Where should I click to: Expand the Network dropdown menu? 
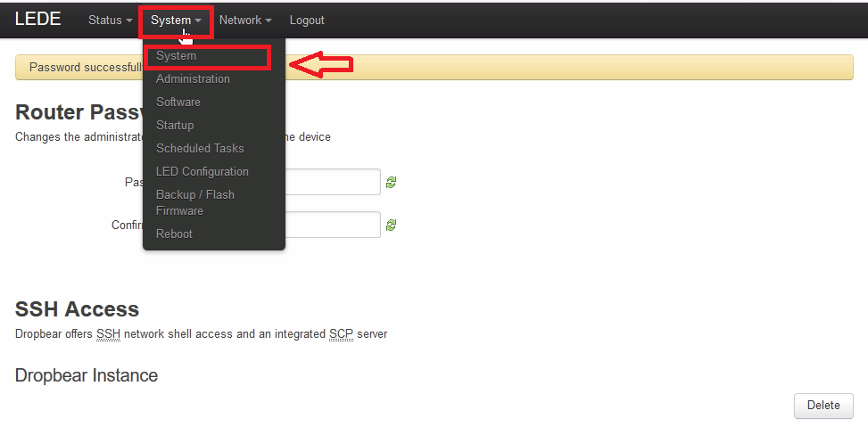(x=245, y=20)
